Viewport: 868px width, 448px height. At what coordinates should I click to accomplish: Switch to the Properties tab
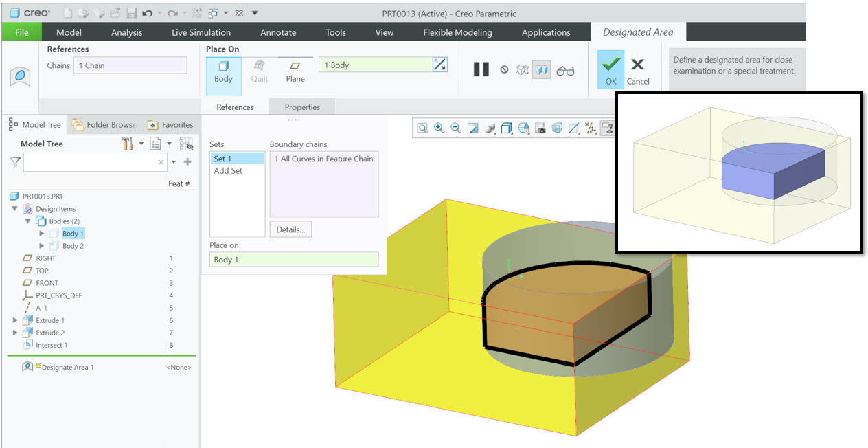click(301, 107)
